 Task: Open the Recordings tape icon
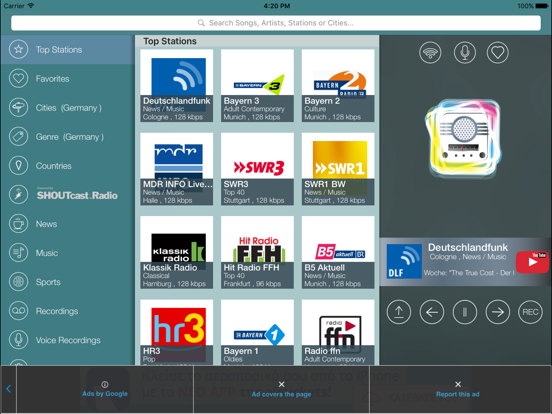pyautogui.click(x=18, y=311)
